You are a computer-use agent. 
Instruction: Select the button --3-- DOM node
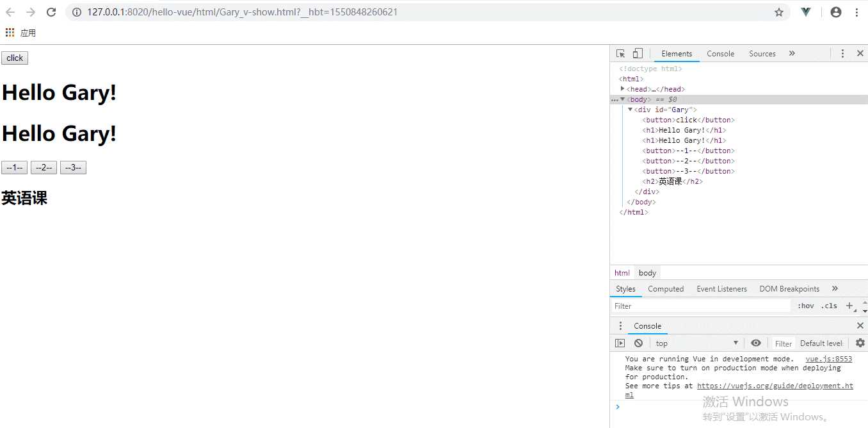pos(689,171)
